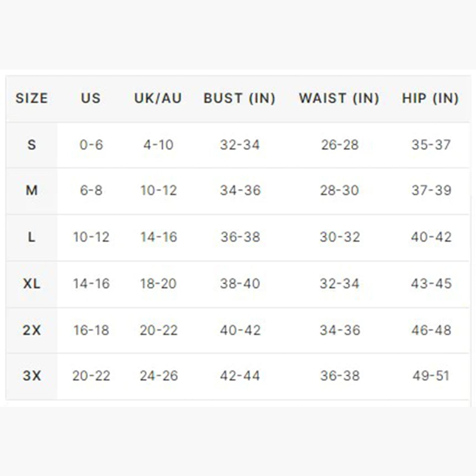Click the US column header
The width and height of the screenshot is (476, 476).
point(91,98)
